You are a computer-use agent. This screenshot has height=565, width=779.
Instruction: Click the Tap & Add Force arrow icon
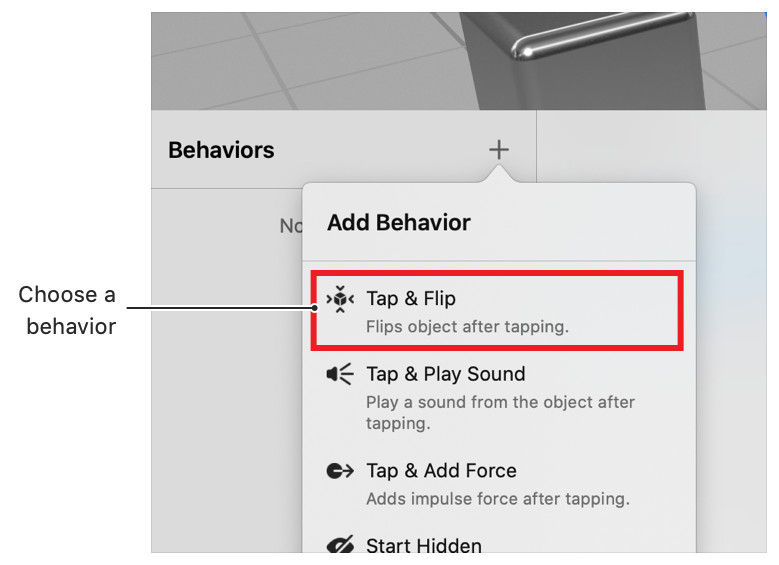[x=340, y=470]
